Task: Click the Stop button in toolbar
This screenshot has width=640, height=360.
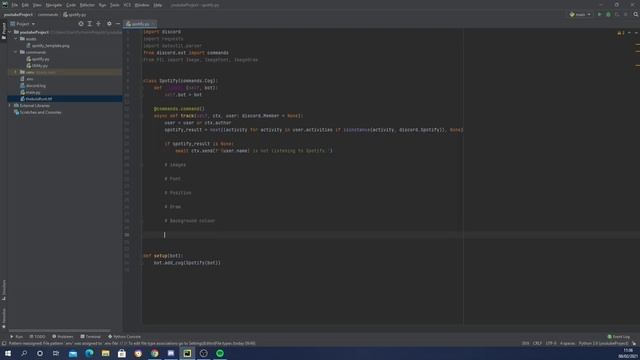Action: [625, 14]
